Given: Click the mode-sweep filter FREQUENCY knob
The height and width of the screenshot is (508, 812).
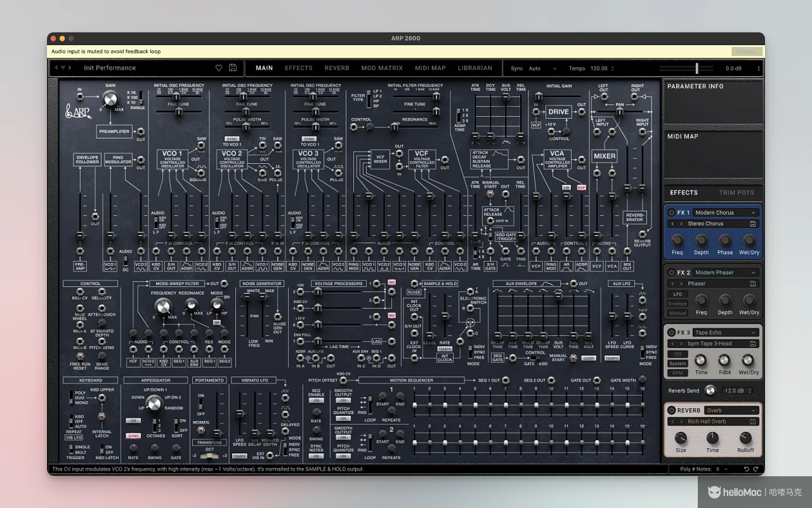Looking at the screenshot, I should tap(162, 308).
